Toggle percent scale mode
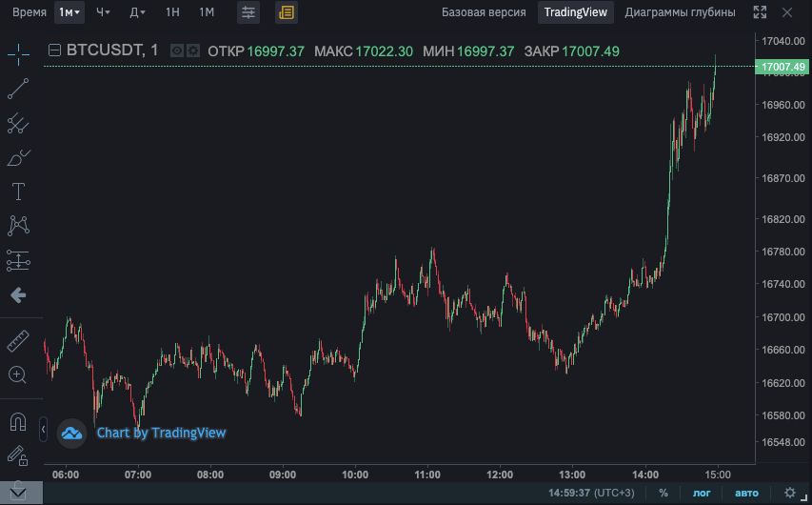The image size is (812, 505). (x=663, y=493)
